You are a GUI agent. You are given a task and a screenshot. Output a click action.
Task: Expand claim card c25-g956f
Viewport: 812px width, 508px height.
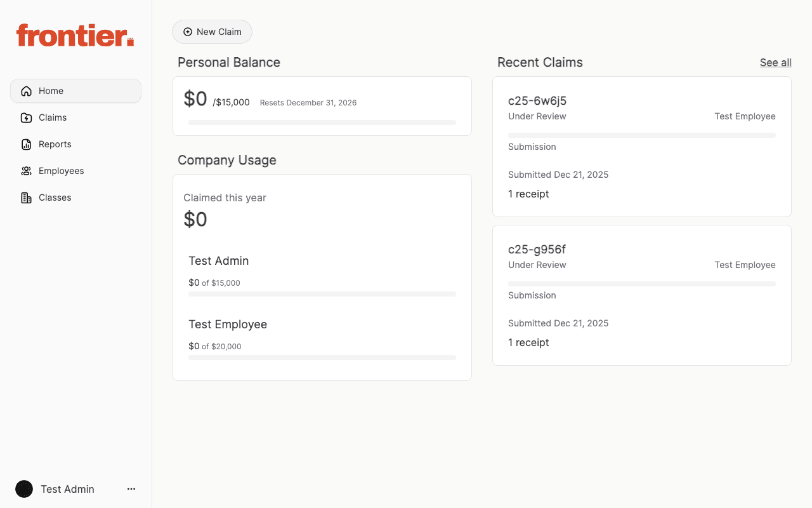pyautogui.click(x=641, y=295)
